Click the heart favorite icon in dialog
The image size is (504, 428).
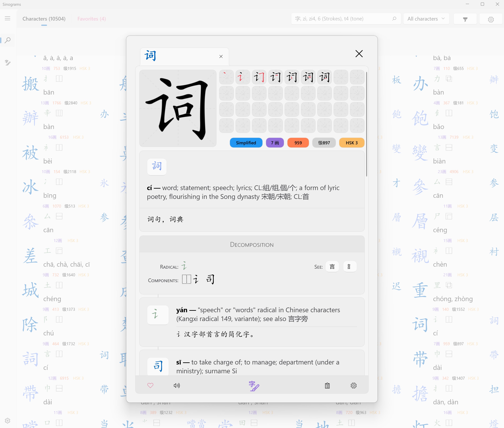pos(150,385)
